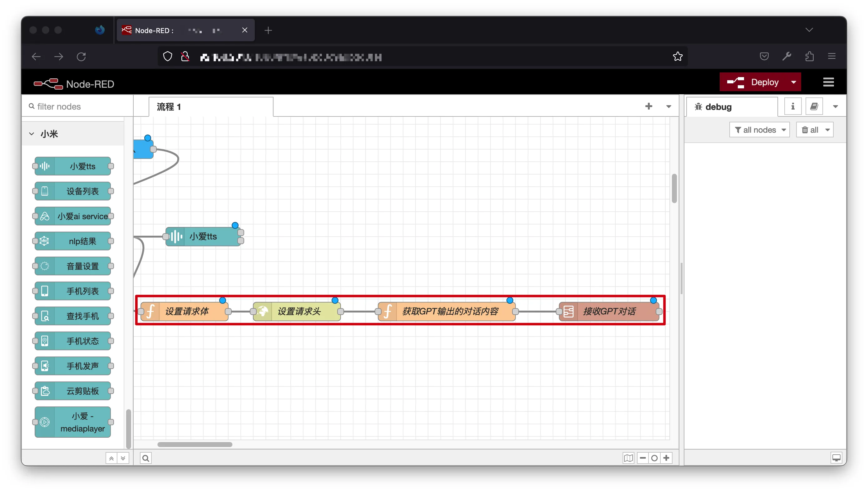The width and height of the screenshot is (868, 492).
Task: Select the 小爱tts node in the flow canvas
Action: (x=203, y=237)
